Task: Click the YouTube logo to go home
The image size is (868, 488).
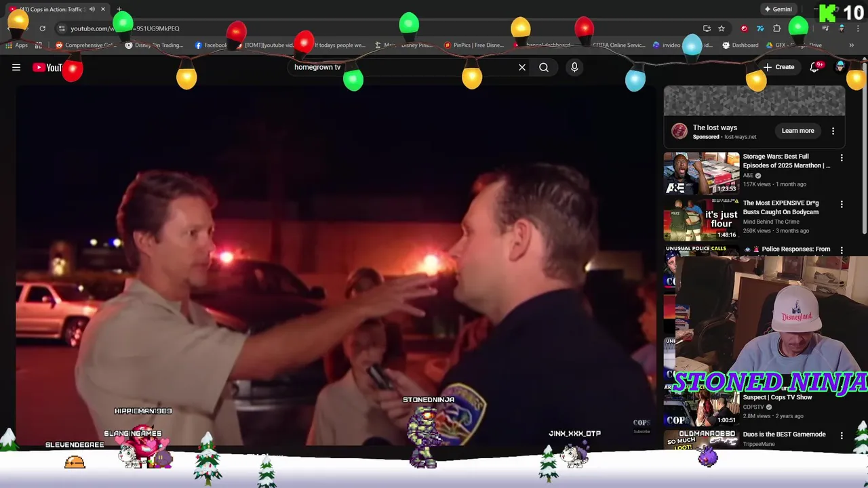Action: (x=47, y=67)
